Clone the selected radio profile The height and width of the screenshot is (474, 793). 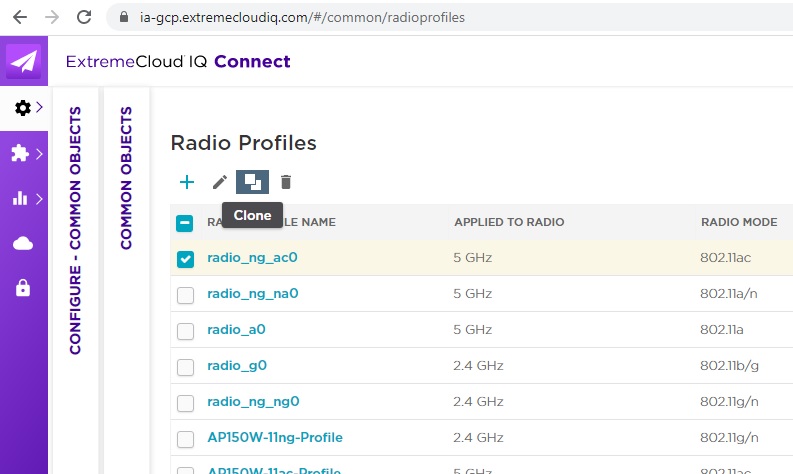pyautogui.click(x=252, y=182)
